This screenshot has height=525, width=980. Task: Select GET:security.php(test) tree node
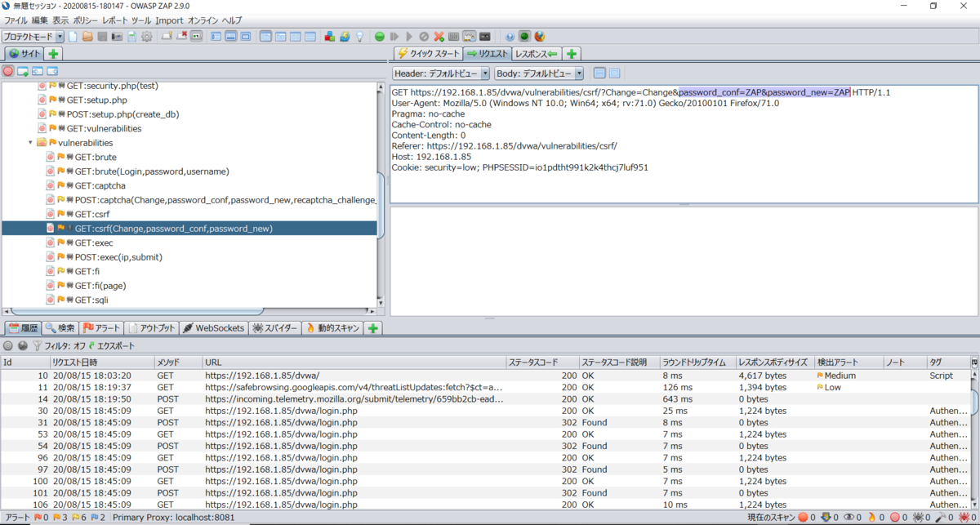point(112,86)
